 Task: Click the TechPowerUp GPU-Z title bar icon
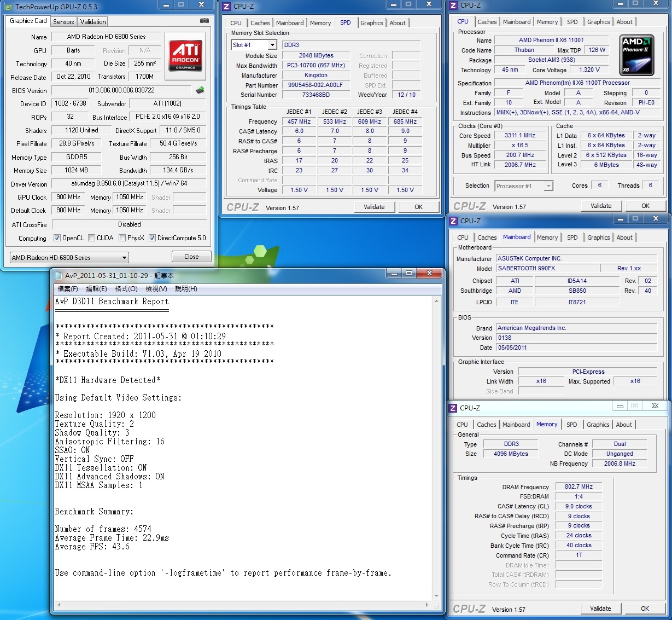click(8, 7)
